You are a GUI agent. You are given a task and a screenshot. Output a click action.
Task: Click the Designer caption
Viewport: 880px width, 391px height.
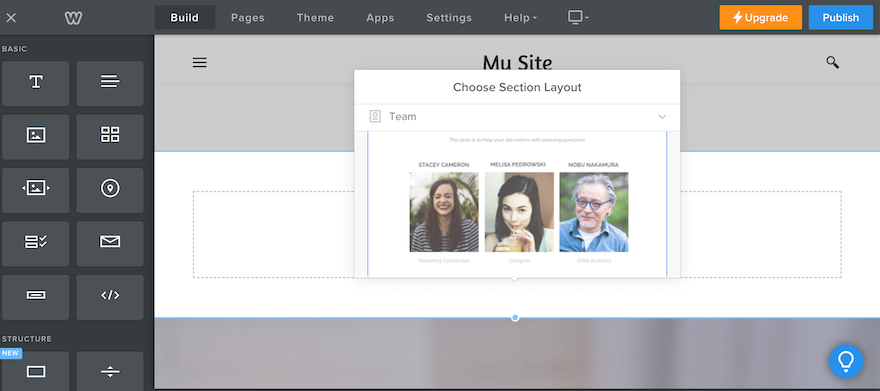pos(519,261)
